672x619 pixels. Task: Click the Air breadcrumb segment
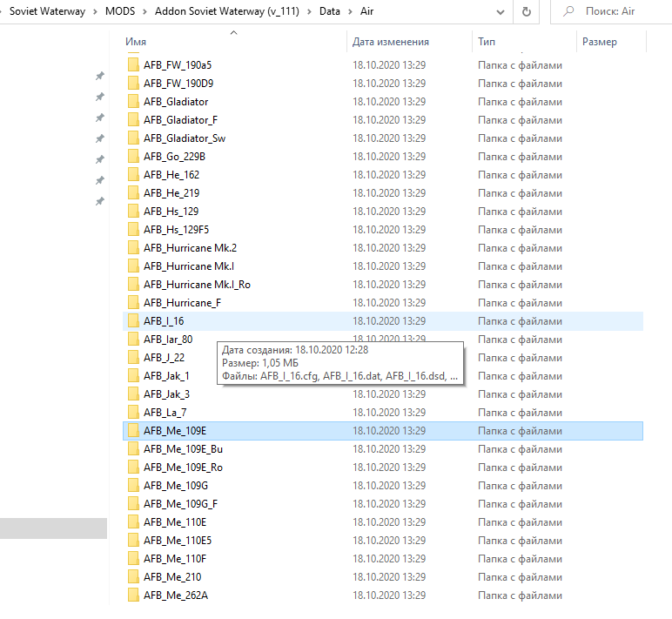coord(366,11)
